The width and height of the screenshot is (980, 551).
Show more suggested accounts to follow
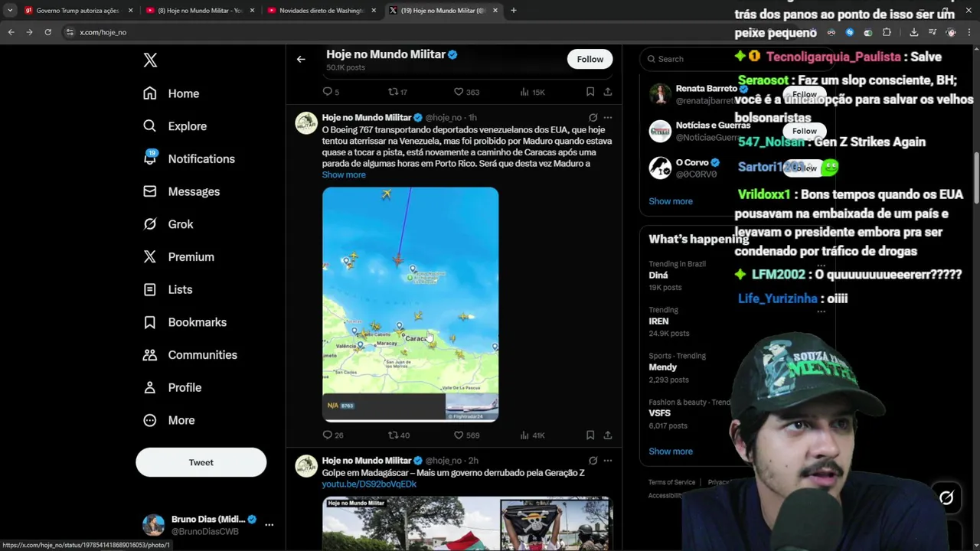click(x=671, y=201)
